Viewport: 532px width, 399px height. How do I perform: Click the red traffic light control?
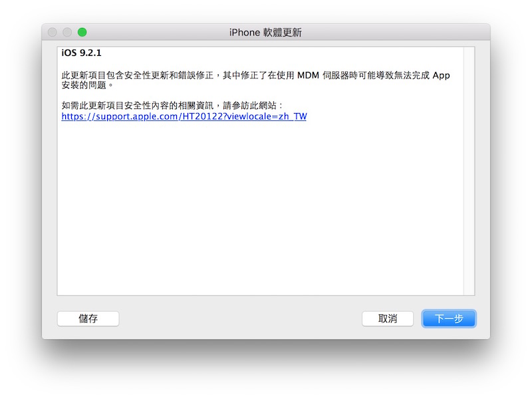52,31
